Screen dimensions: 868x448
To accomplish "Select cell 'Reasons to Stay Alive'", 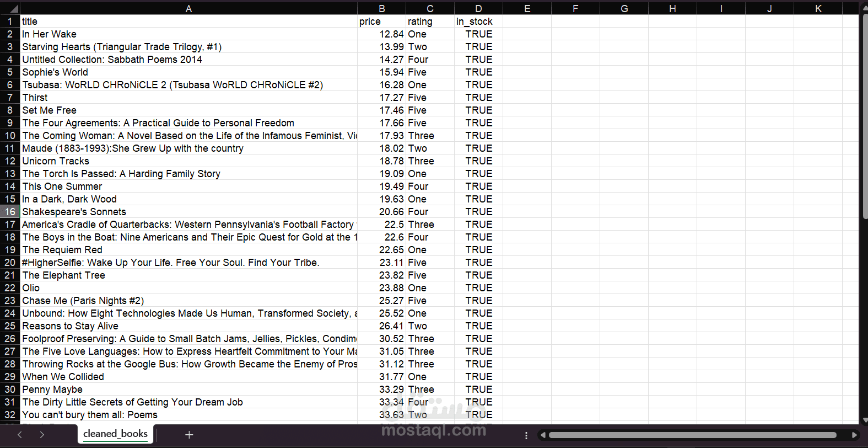I will pyautogui.click(x=188, y=326).
